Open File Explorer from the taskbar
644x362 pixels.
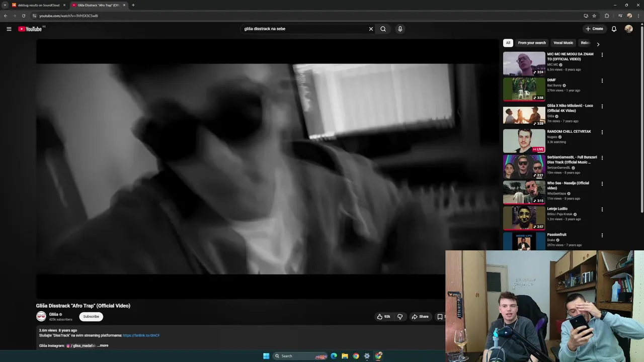(345, 356)
